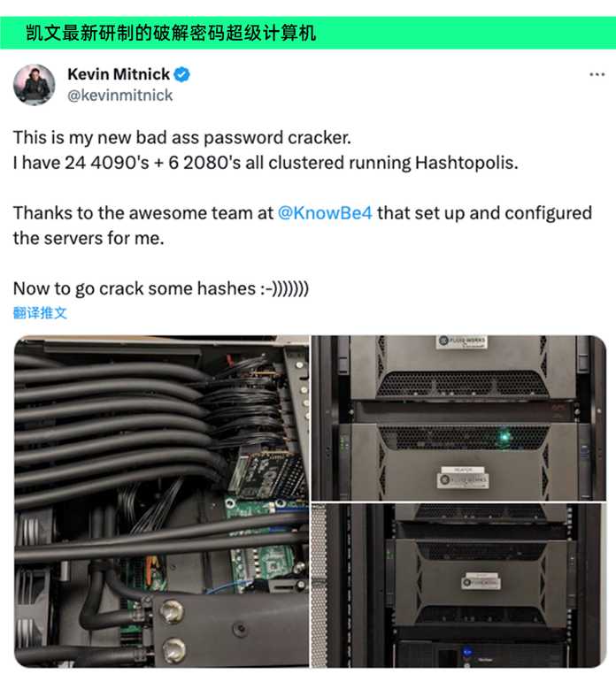Open the top-right rack server photo
The height and width of the screenshot is (674, 616).
coord(458,417)
